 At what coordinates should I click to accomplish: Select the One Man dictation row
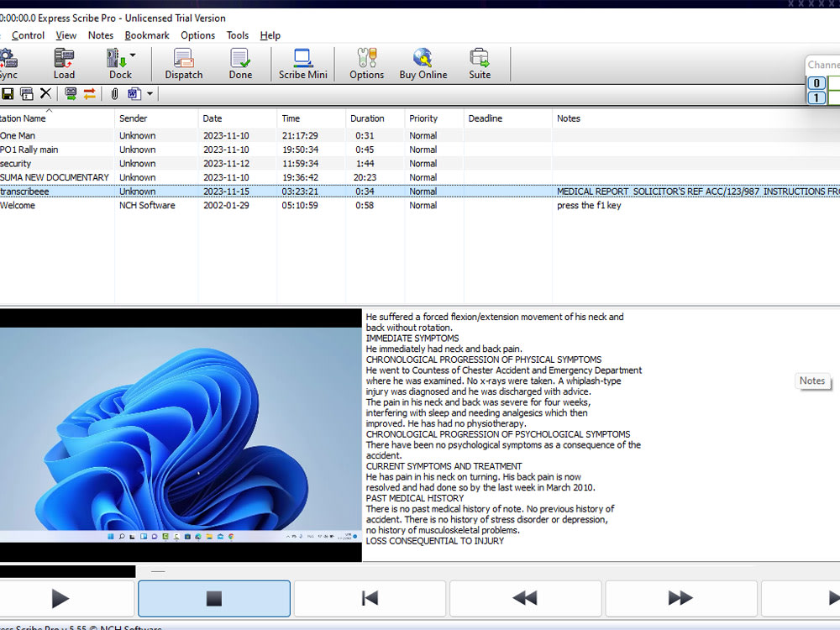[x=420, y=135]
